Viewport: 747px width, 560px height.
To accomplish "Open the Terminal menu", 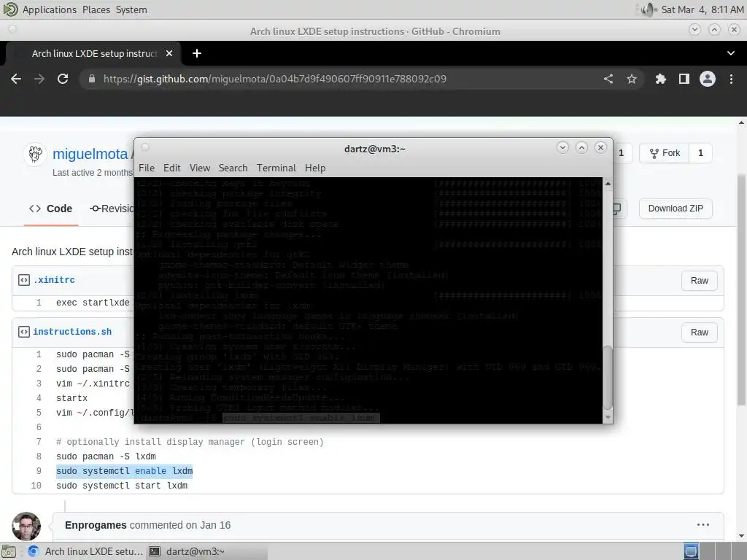I will click(x=276, y=168).
